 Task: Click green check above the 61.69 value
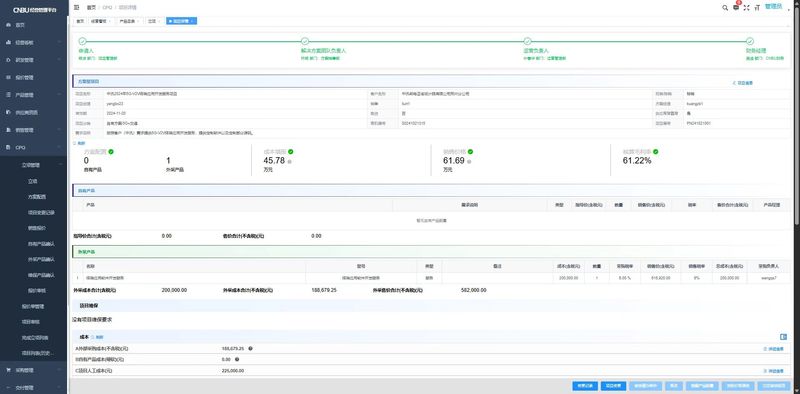pos(470,152)
